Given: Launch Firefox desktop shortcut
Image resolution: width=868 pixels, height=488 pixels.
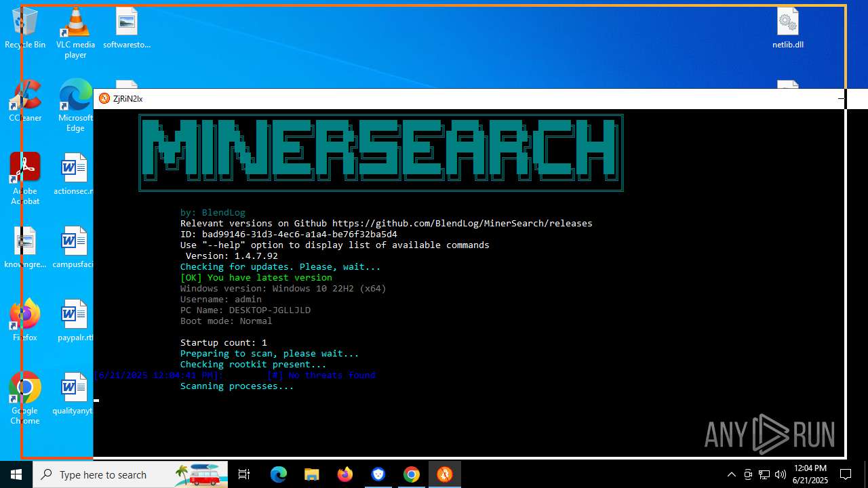Looking at the screenshot, I should (x=25, y=321).
